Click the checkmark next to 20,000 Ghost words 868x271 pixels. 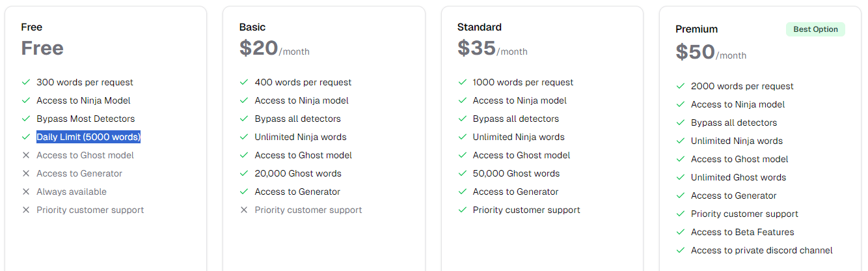pos(244,173)
